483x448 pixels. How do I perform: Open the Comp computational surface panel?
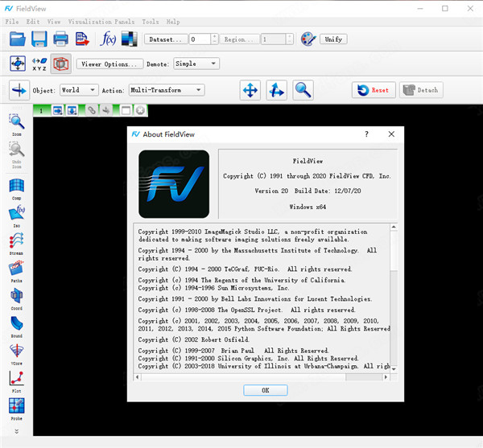[17, 189]
